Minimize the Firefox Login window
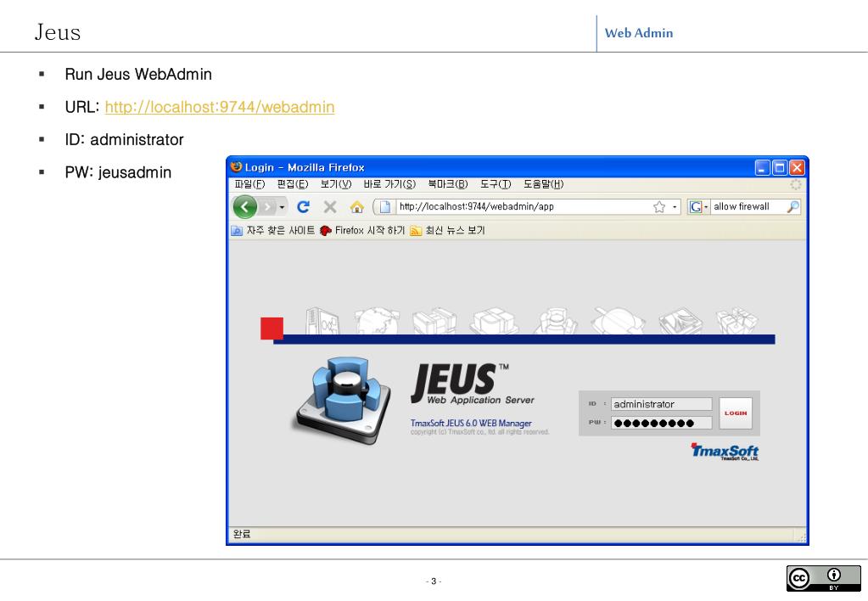The width and height of the screenshot is (868, 601). coord(762,167)
